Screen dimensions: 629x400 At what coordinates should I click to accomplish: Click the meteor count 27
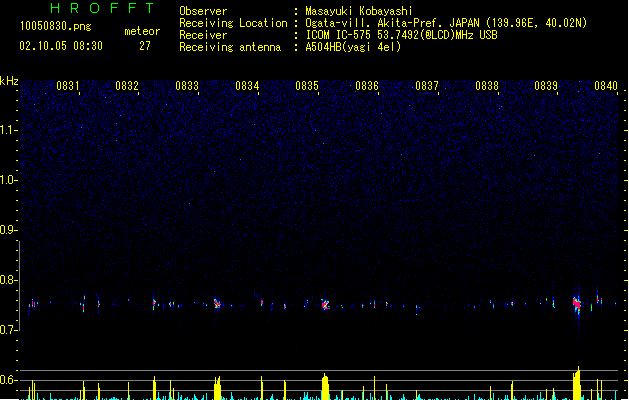pyautogui.click(x=145, y=46)
